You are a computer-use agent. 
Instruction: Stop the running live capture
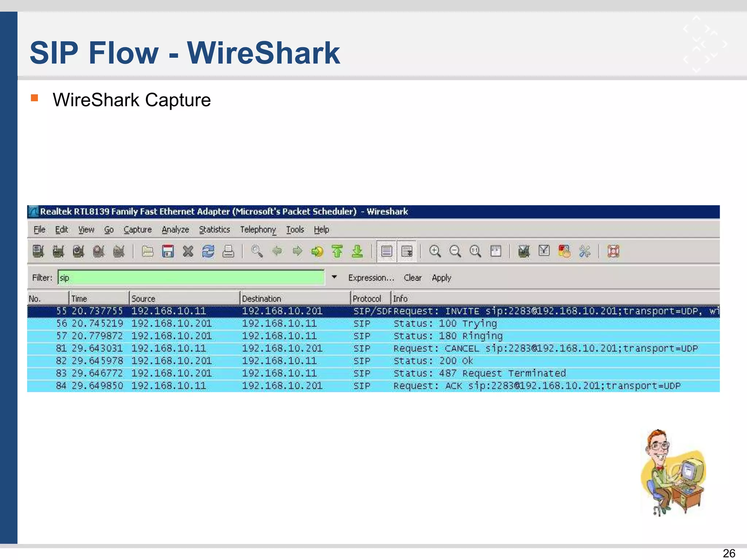[98, 251]
